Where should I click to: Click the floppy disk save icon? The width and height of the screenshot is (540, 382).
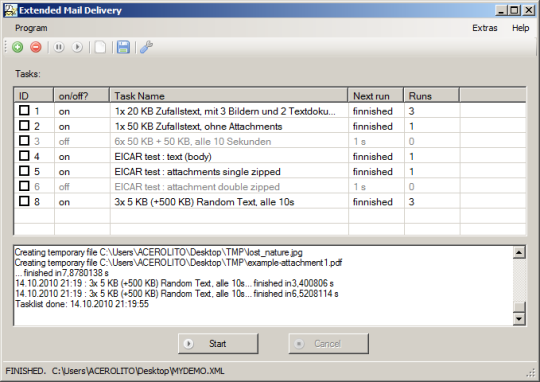[x=123, y=47]
